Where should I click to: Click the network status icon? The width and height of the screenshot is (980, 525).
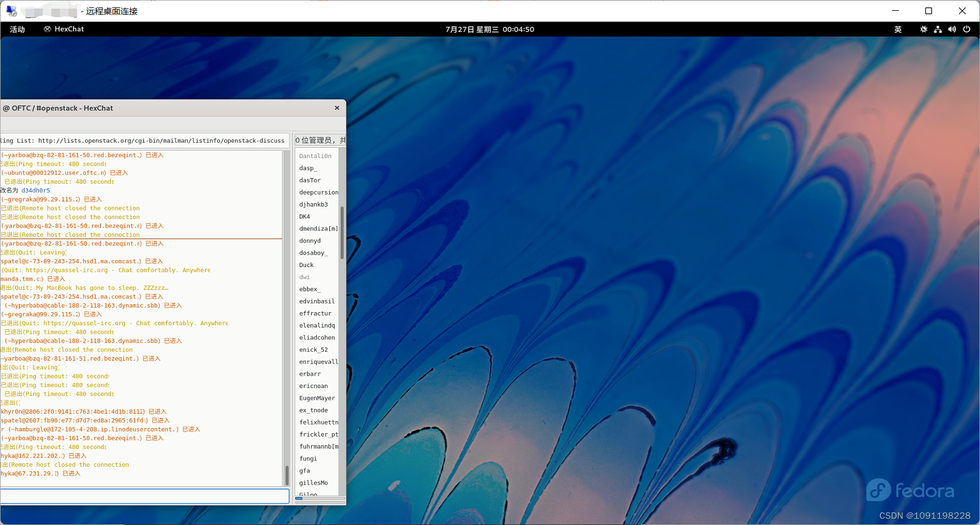pos(938,29)
